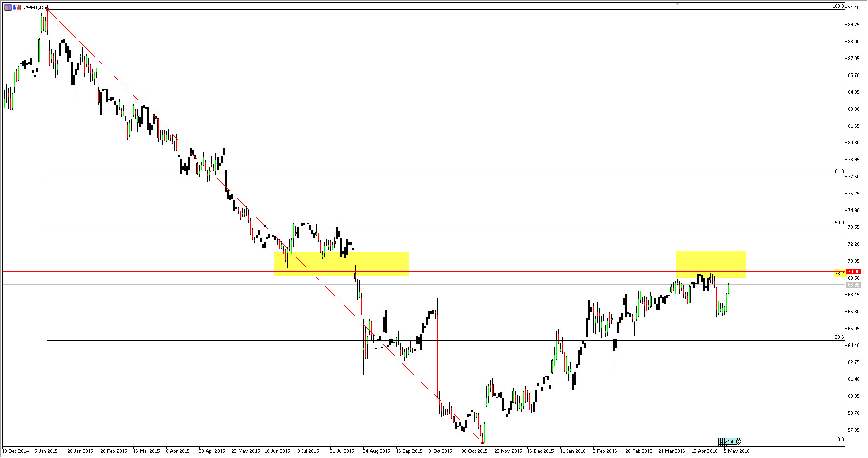Click the 11 Jan 2016 date label

573,451
